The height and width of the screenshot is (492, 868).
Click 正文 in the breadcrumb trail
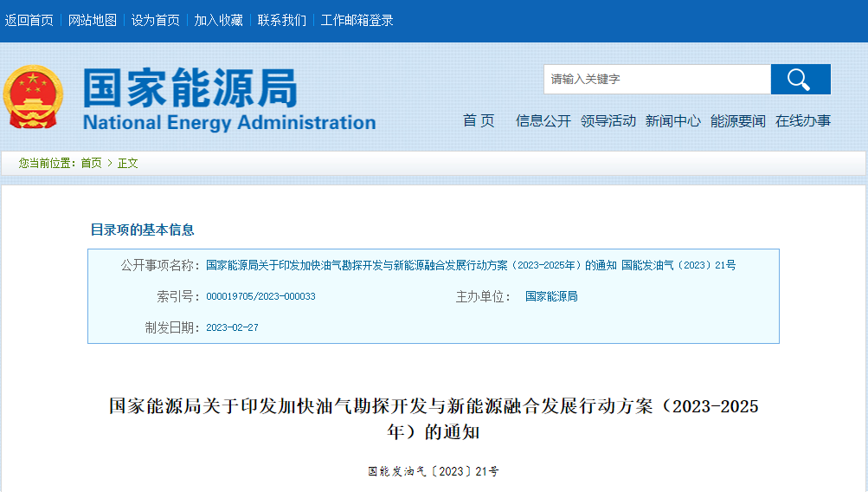pos(128,163)
